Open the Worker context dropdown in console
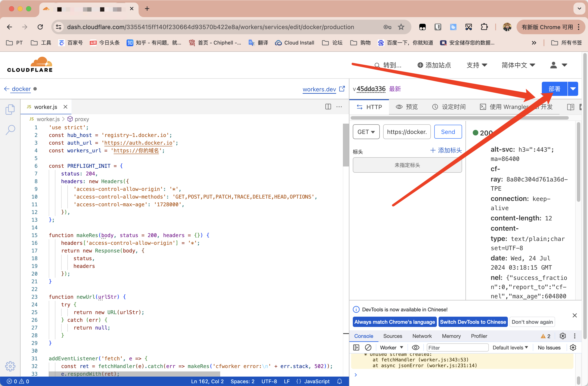This screenshot has width=588, height=386. (x=392, y=347)
